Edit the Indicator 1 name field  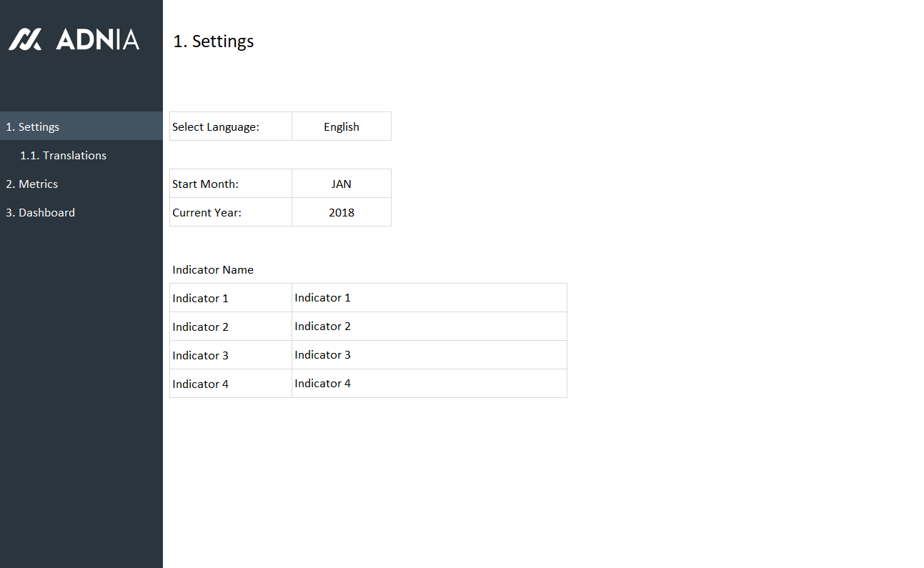click(x=429, y=298)
